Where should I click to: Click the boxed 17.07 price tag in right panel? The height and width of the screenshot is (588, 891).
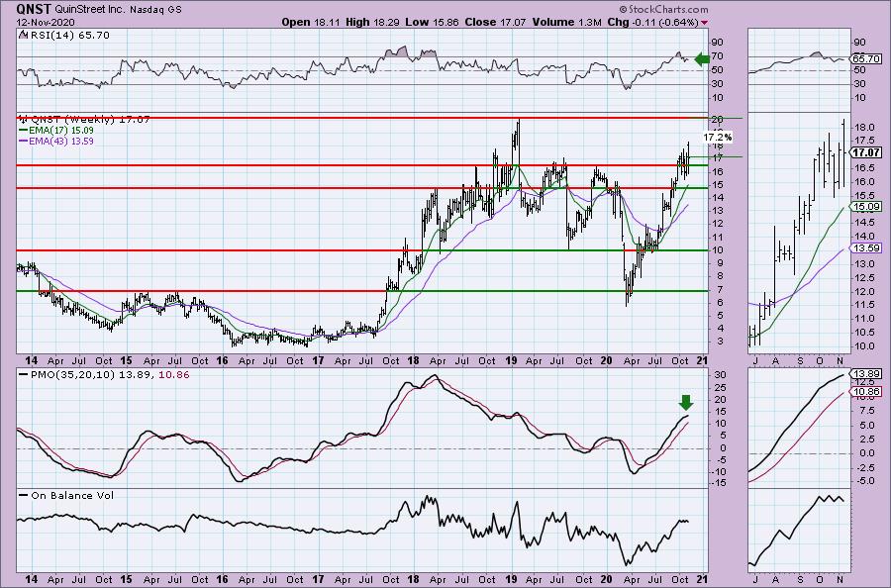pos(866,152)
